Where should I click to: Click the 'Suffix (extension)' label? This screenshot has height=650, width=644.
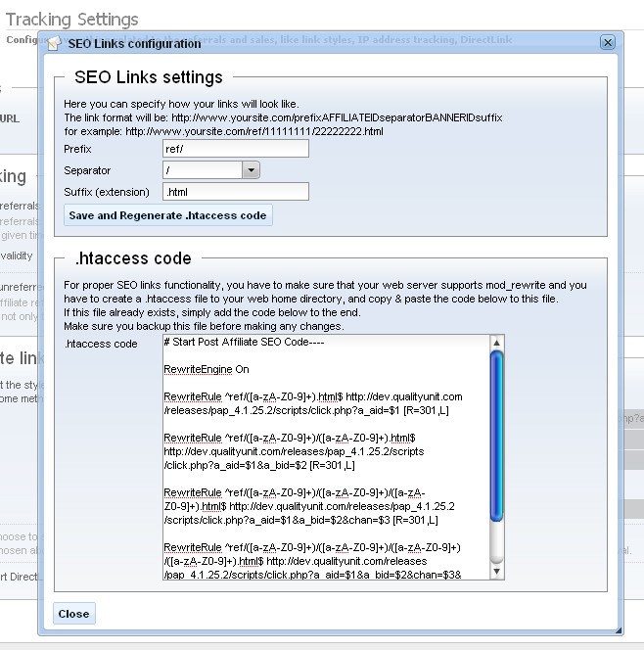pos(107,192)
